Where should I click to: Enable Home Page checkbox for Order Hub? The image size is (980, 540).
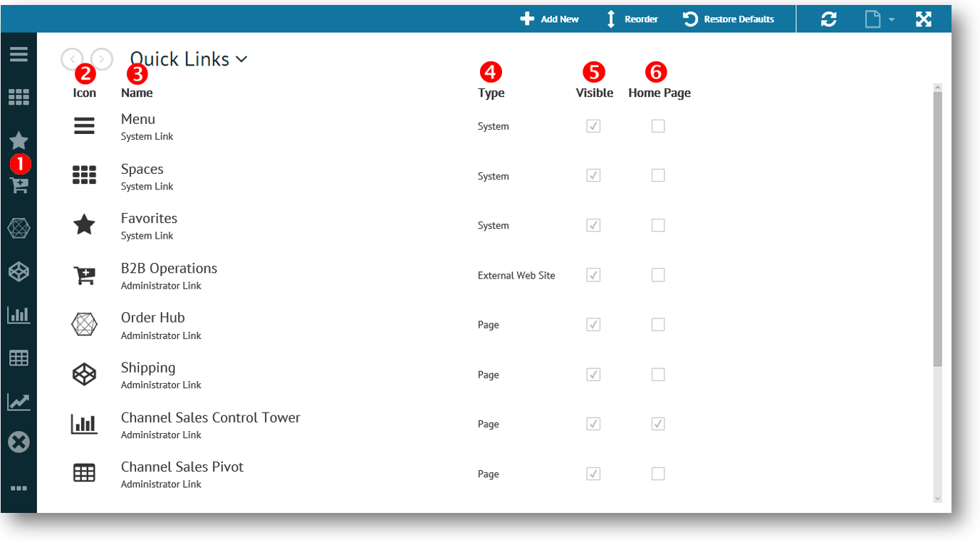pos(658,325)
